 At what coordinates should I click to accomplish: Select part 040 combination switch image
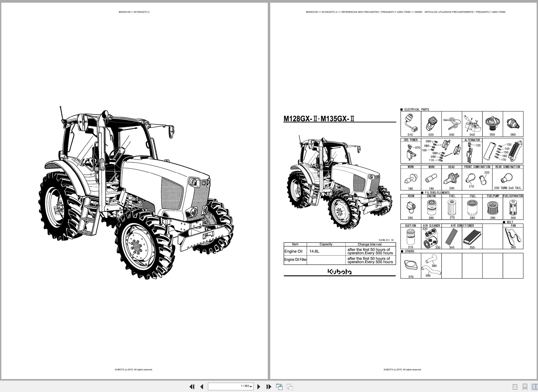472,124
